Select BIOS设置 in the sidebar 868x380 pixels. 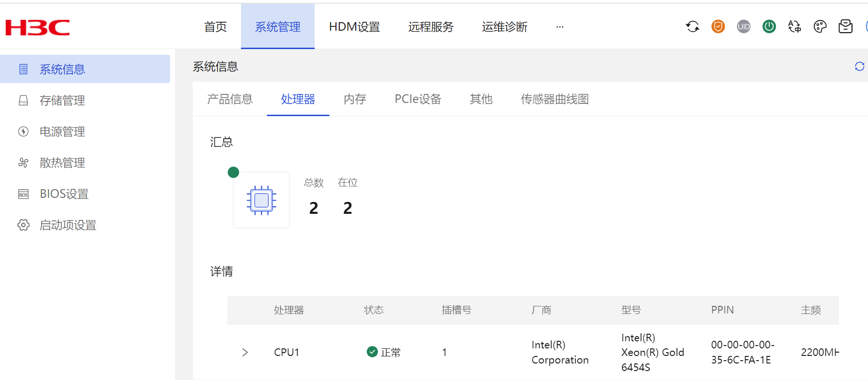64,194
